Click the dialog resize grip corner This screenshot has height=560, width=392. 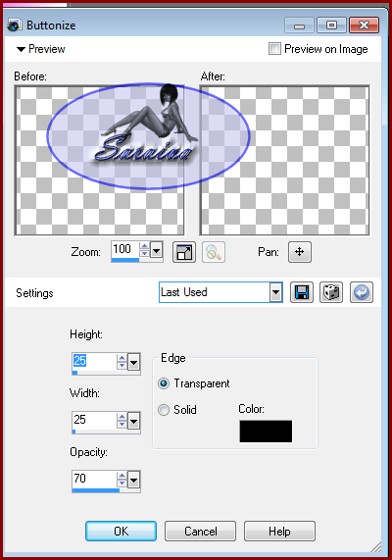[x=376, y=546]
